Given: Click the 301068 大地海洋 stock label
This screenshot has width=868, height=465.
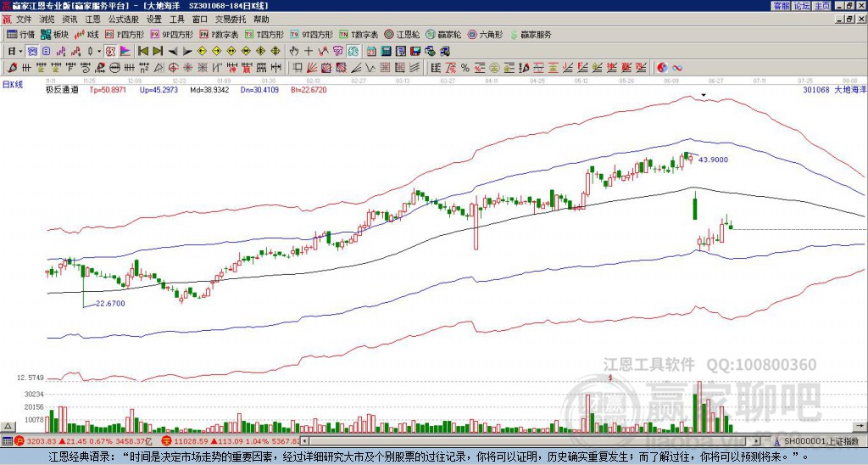Looking at the screenshot, I should point(834,90).
